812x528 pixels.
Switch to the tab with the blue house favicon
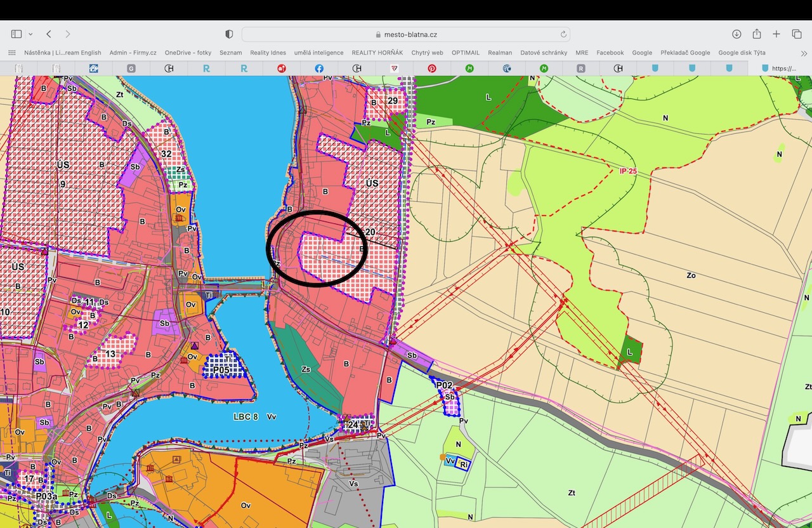93,68
